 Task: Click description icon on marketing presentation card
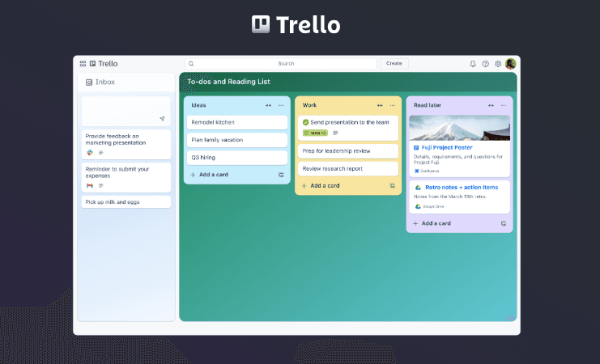[101, 153]
